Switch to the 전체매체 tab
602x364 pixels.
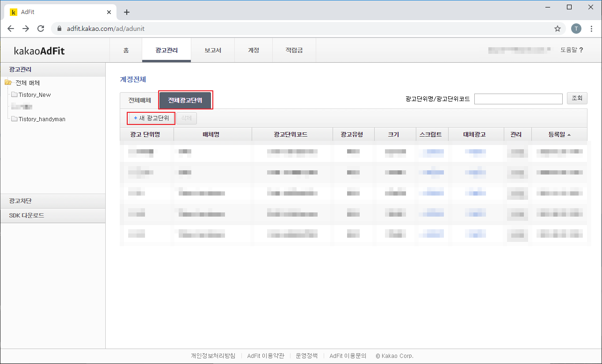tap(139, 100)
